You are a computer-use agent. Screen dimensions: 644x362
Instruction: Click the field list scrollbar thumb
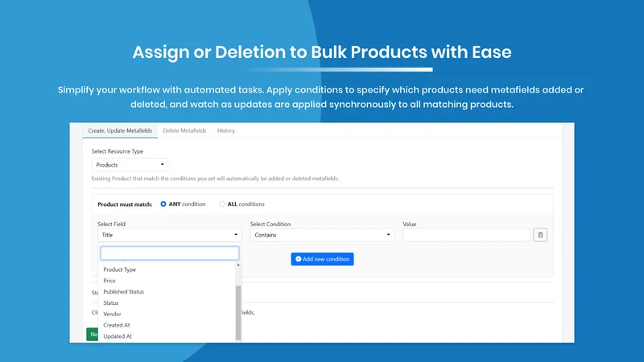pos(238,313)
